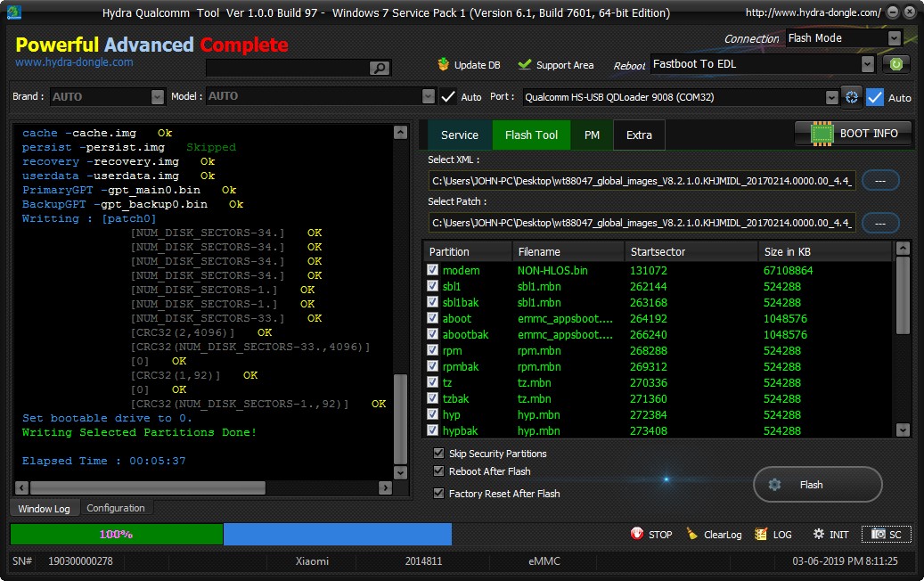Click the Update DB icon

443,64
